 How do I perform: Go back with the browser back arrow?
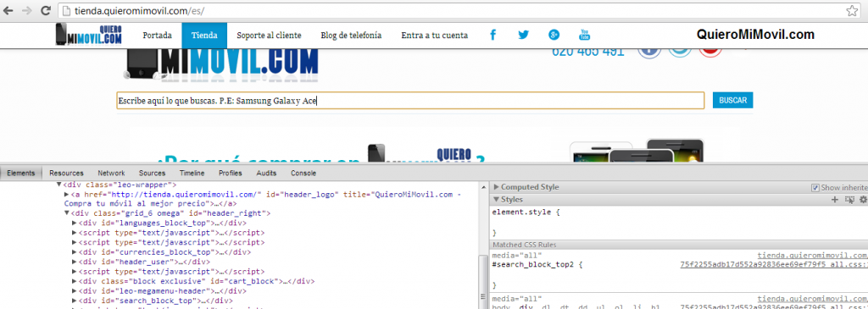pos(8,10)
